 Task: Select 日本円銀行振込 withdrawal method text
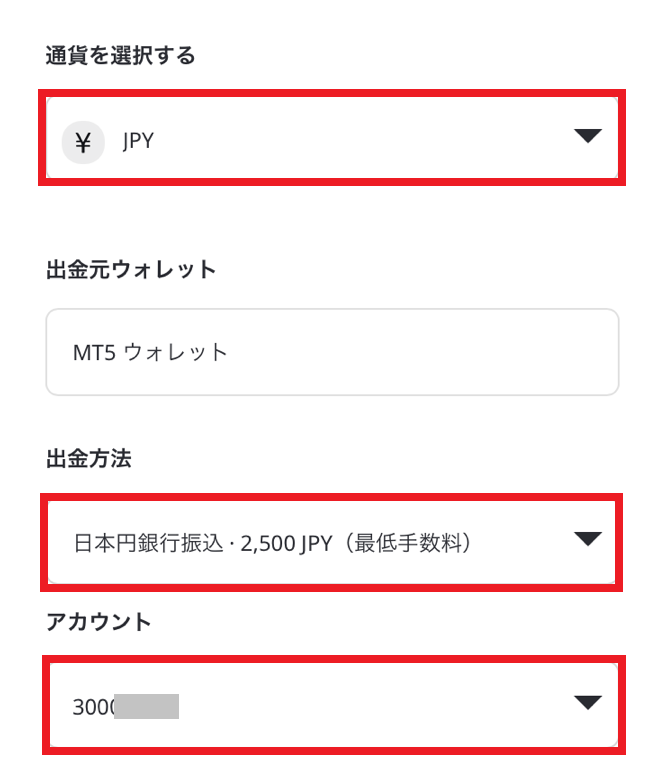[148, 543]
